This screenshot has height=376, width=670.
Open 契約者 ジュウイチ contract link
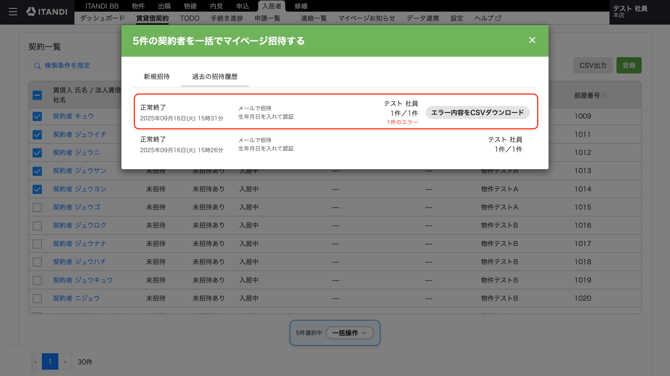coord(79,135)
